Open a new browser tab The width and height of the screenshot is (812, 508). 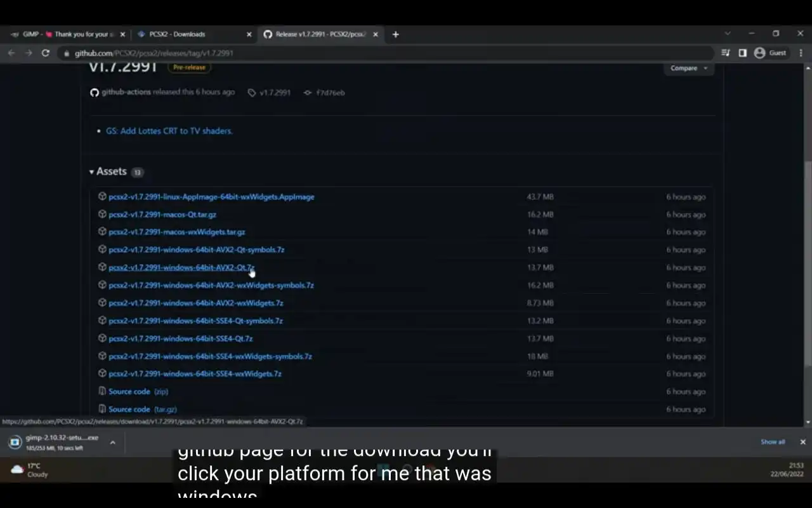click(x=396, y=34)
